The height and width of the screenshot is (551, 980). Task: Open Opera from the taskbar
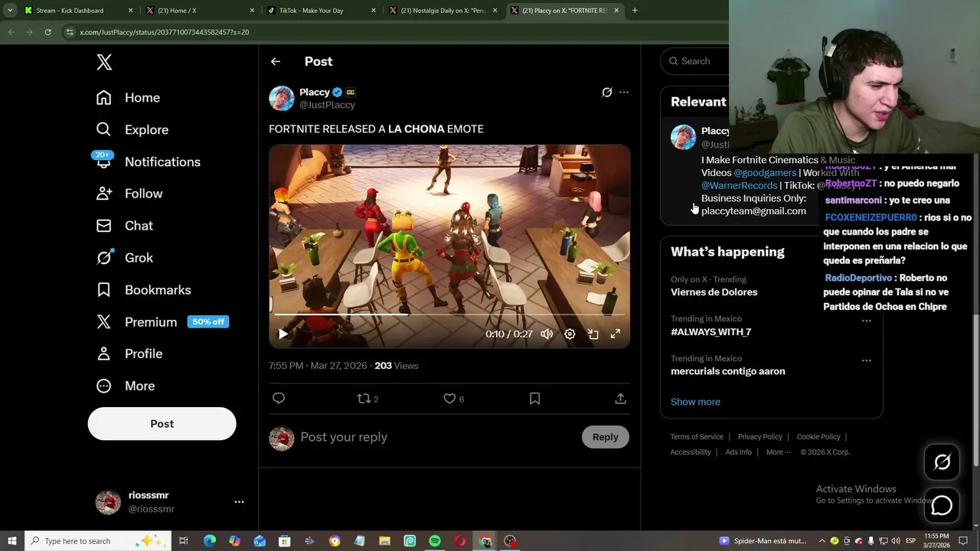(459, 541)
